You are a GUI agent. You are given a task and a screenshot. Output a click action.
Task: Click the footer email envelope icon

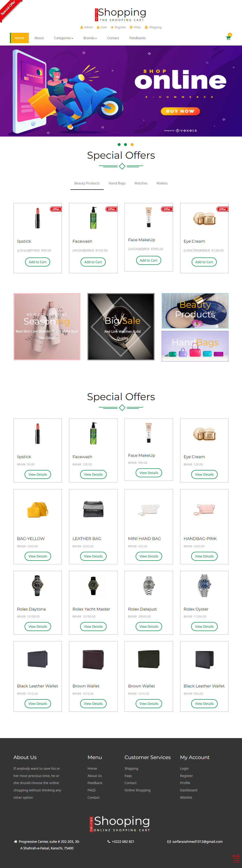coord(169,841)
